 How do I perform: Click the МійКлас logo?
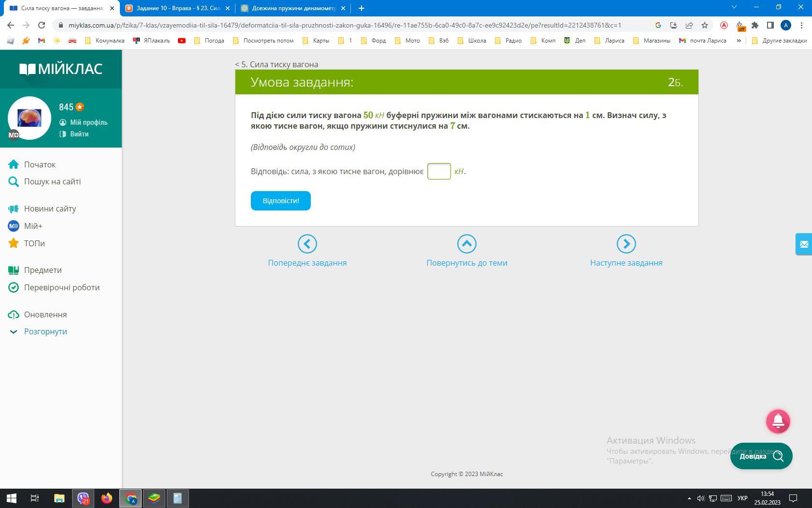[x=61, y=69]
